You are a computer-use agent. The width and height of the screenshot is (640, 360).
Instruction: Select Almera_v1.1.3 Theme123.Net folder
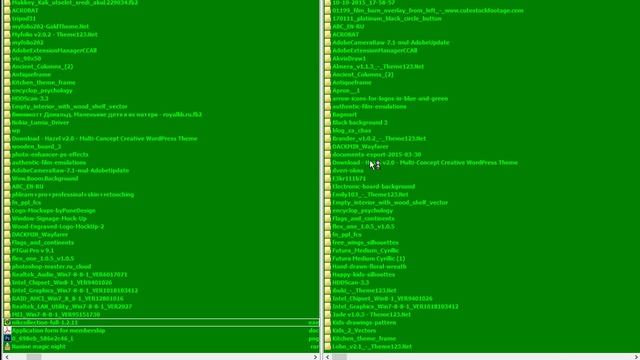tap(378, 67)
